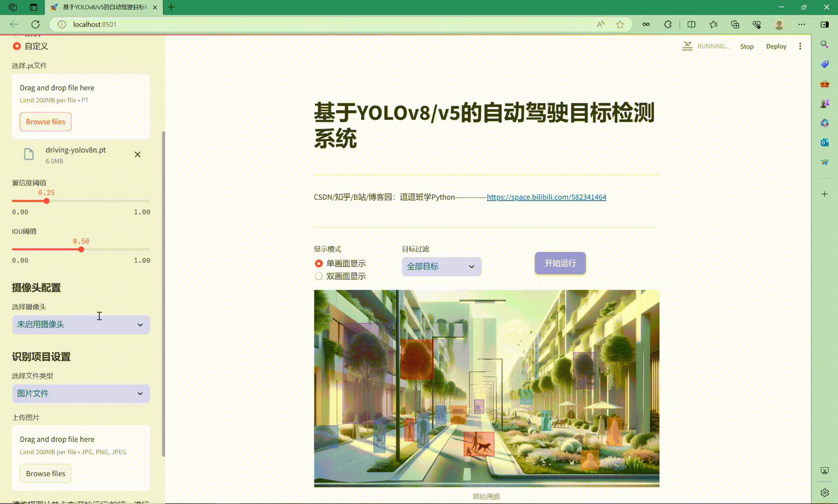This screenshot has width=838, height=504.
Task: Click the .pt file drag and drop area
Action: pyautogui.click(x=81, y=107)
